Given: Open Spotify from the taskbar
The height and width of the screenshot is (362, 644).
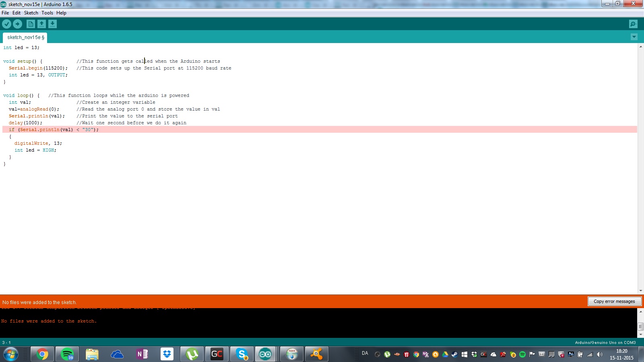Looking at the screenshot, I should tap(67, 354).
